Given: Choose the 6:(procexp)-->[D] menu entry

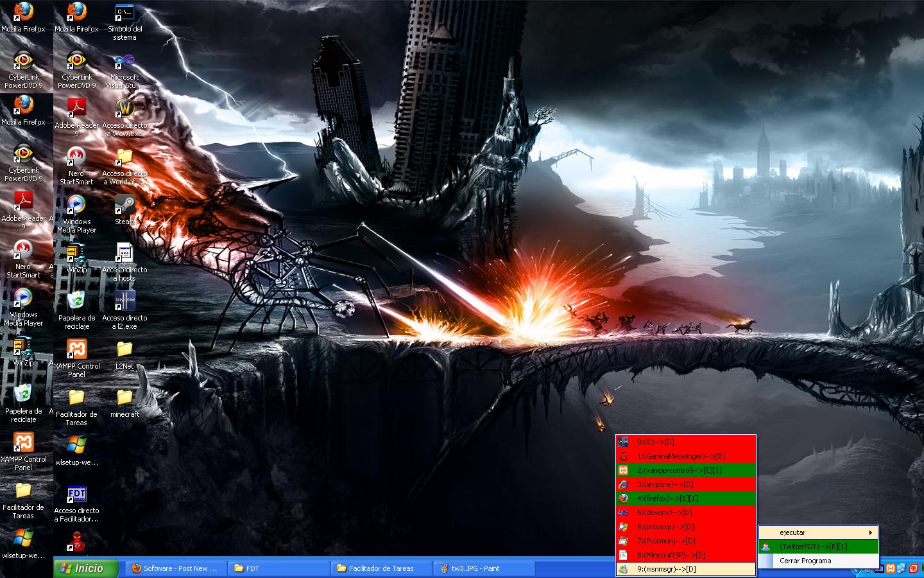Looking at the screenshot, I should coord(686,527).
